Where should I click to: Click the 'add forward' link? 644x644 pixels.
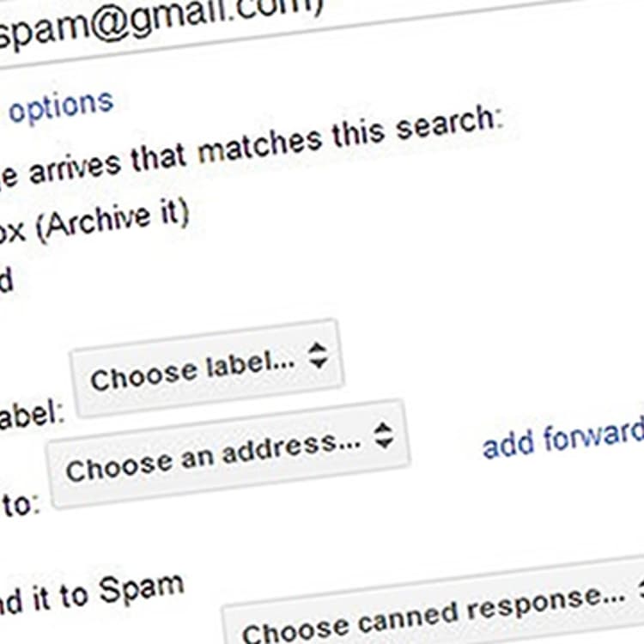tap(563, 437)
